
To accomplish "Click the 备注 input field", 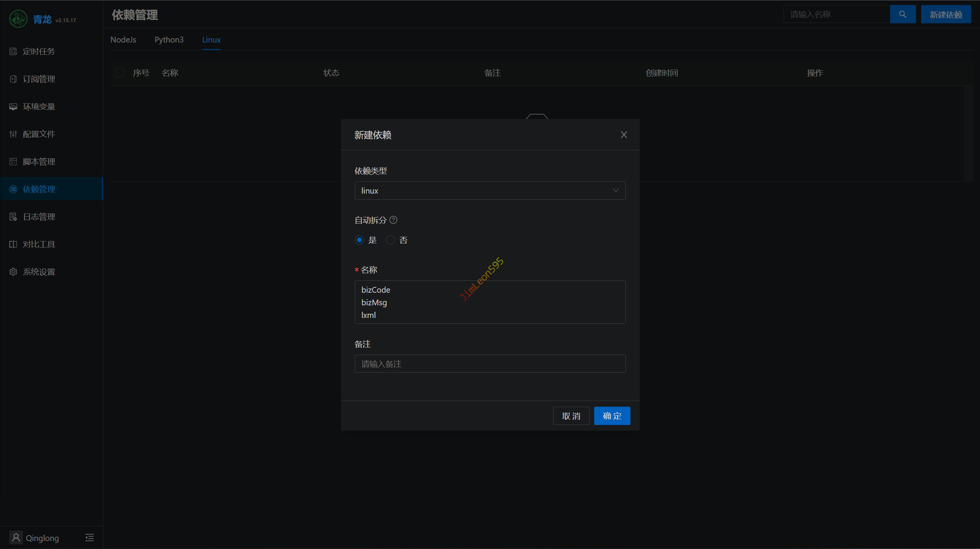I will click(x=490, y=364).
